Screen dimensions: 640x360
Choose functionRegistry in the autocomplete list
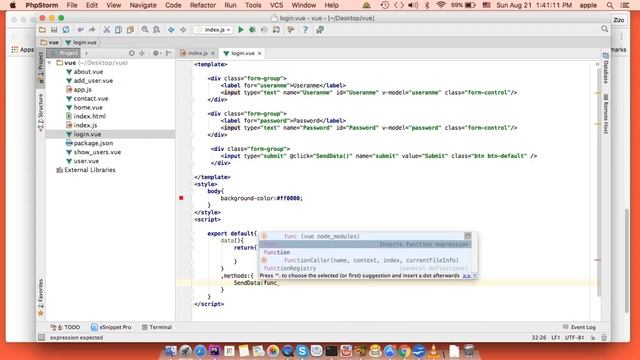click(365, 268)
